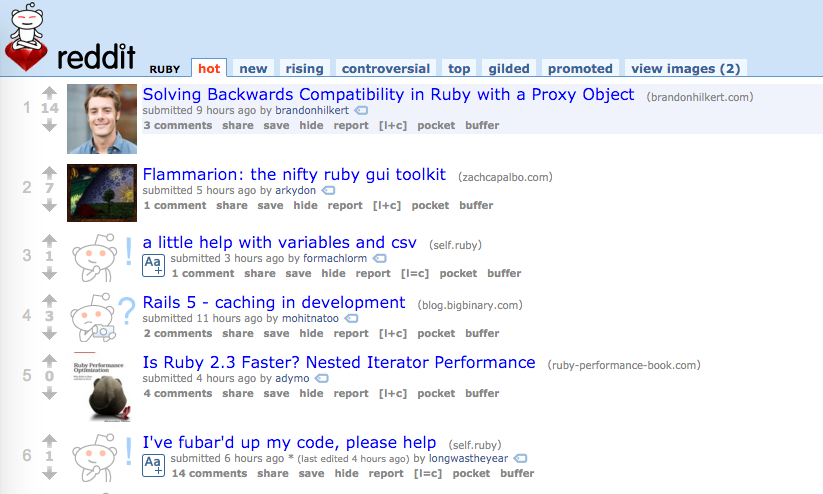The height and width of the screenshot is (494, 823).
Task: Click the tag icon next to brandonhilkert
Action: (361, 111)
